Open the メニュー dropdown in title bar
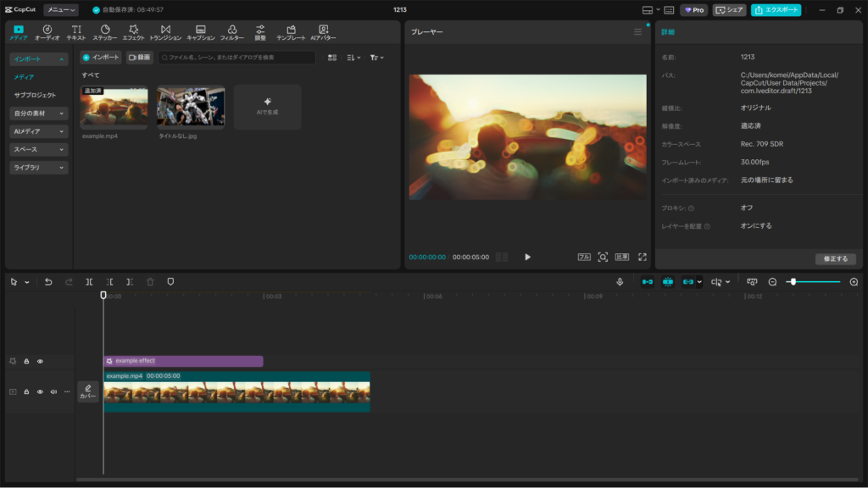Image resolution: width=868 pixels, height=488 pixels. tap(61, 10)
